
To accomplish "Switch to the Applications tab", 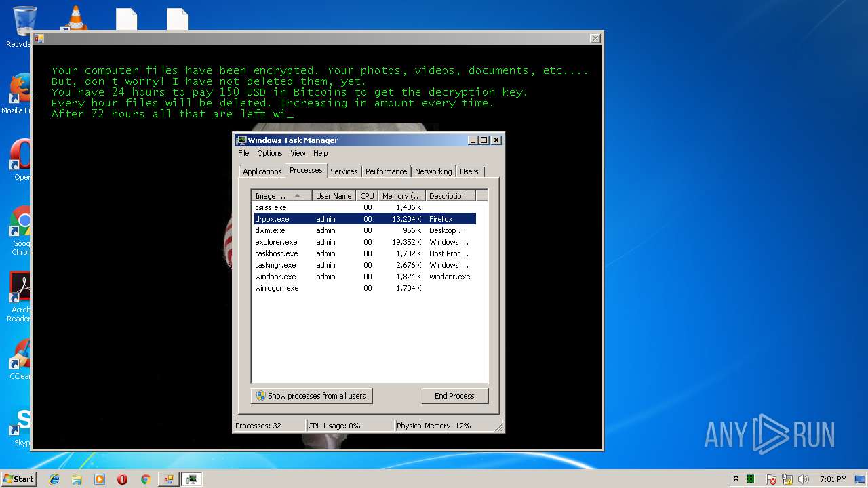I will (262, 171).
